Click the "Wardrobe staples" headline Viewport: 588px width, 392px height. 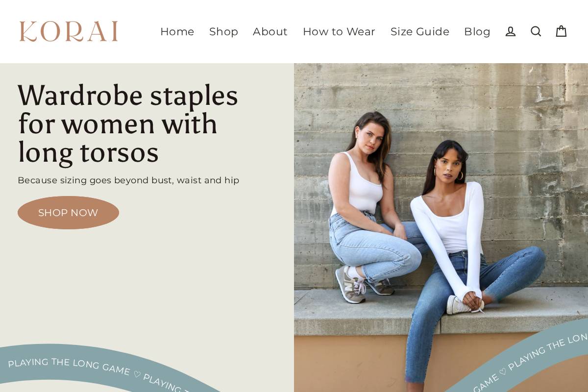pyautogui.click(x=128, y=123)
